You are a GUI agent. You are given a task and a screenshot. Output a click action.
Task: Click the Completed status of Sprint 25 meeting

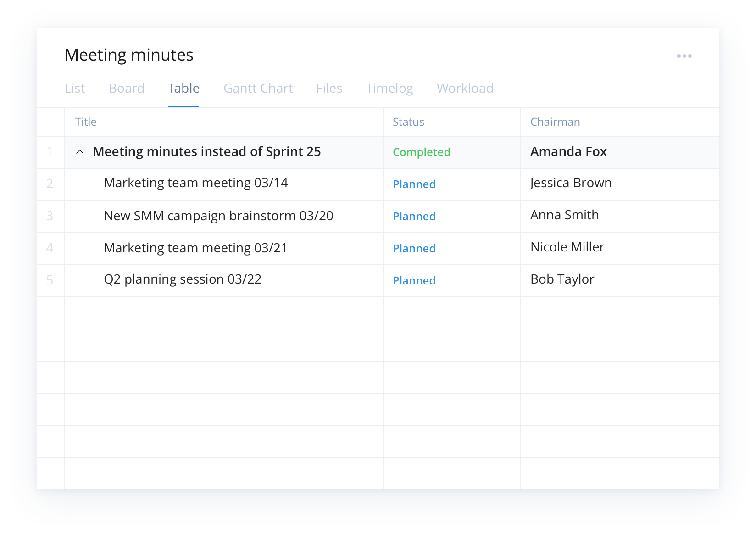click(x=421, y=152)
